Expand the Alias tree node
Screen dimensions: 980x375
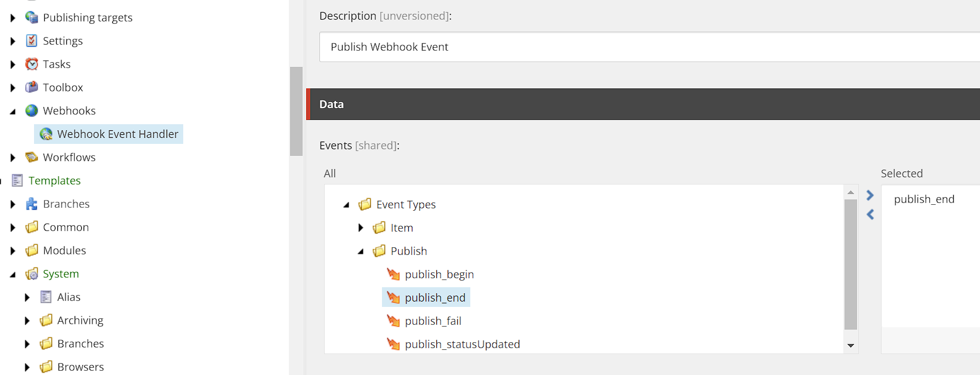(27, 297)
